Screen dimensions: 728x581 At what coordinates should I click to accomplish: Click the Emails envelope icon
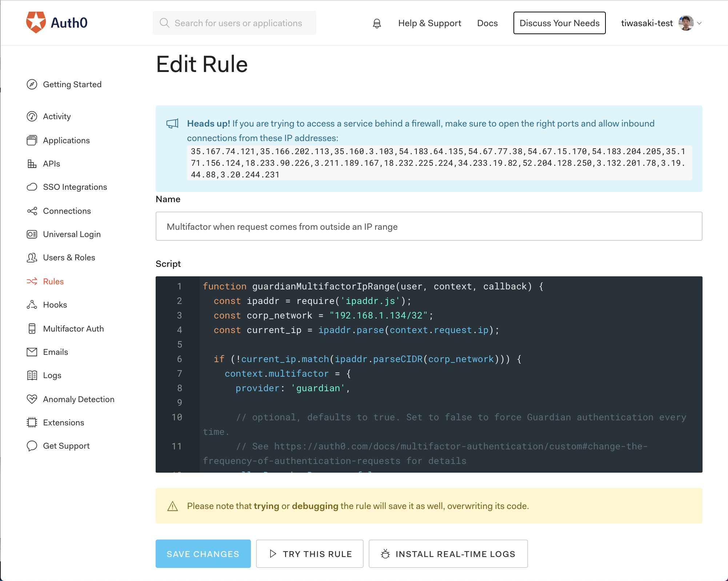32,352
